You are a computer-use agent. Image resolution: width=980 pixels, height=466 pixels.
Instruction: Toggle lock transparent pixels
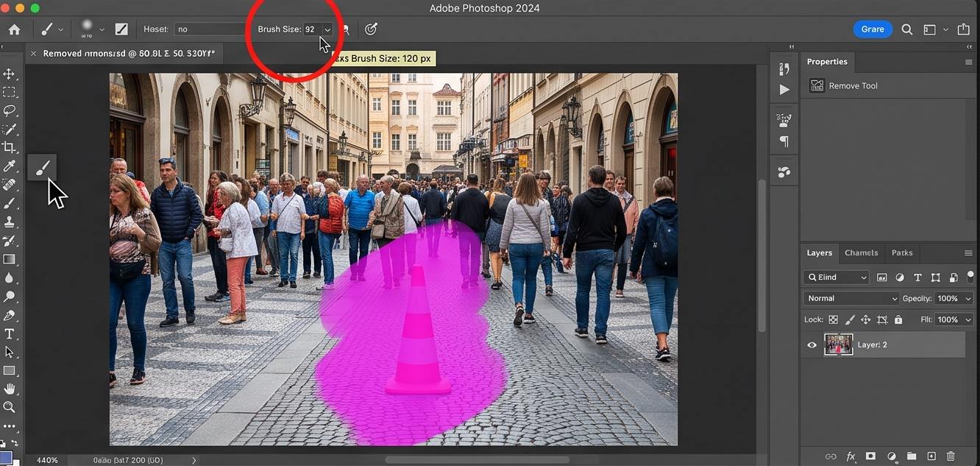click(833, 320)
